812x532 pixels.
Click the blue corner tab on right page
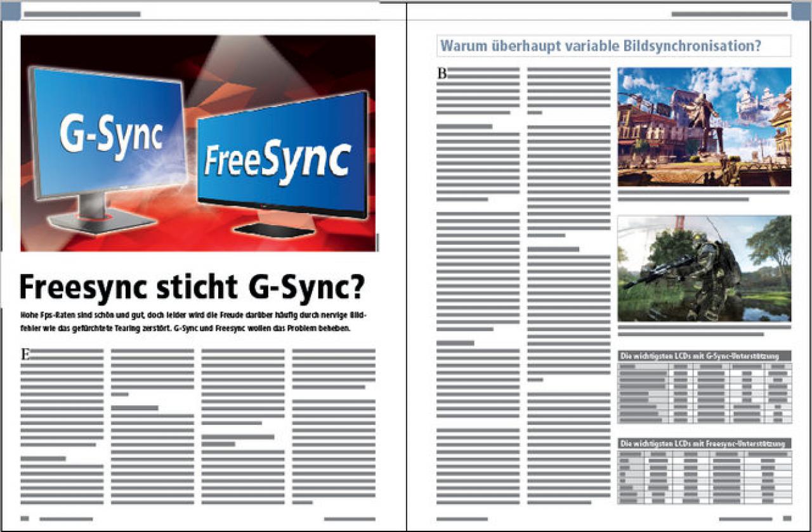click(801, 11)
